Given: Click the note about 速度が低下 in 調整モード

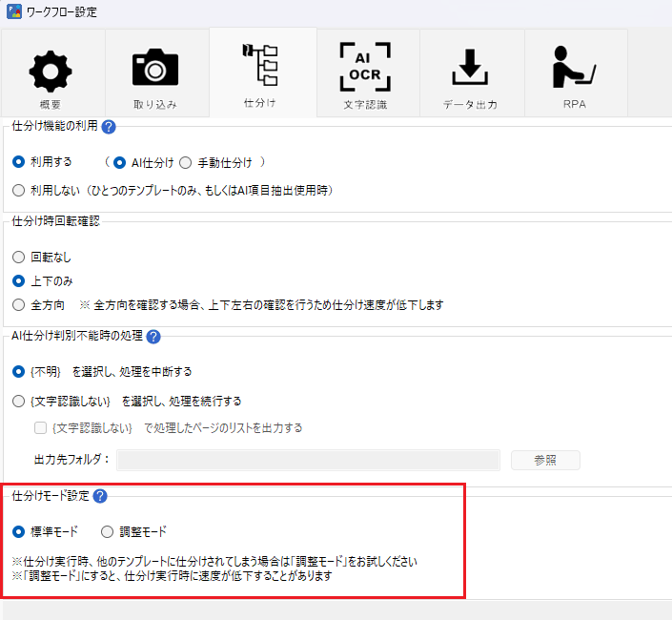Looking at the screenshot, I should (x=172, y=575).
